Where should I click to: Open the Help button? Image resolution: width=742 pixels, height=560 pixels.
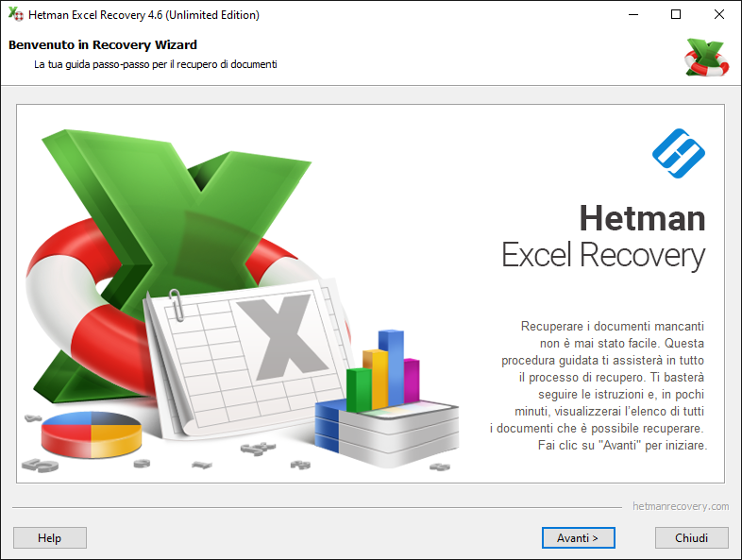50,537
